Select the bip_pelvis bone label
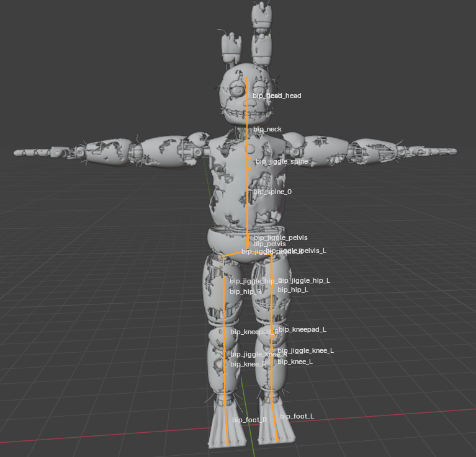Screen dimensions: 476x457 269,244
